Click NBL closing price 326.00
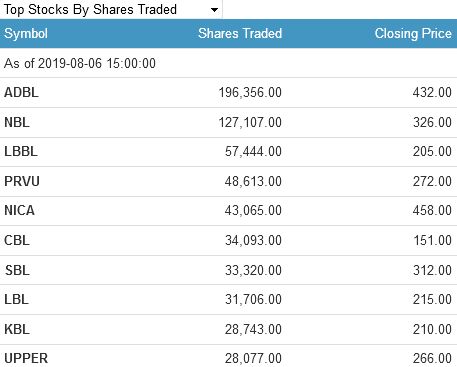 click(x=432, y=122)
